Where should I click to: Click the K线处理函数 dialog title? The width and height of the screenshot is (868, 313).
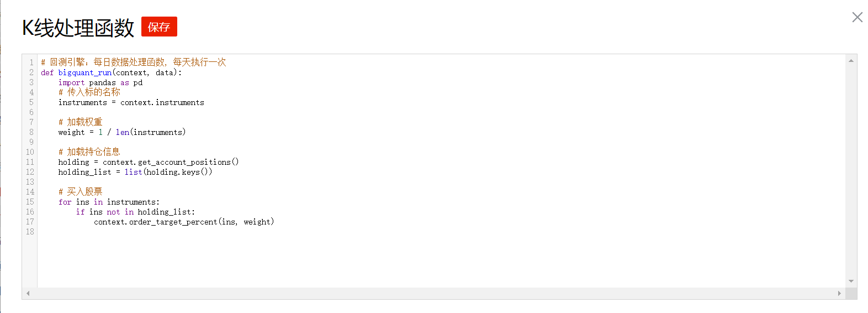78,28
